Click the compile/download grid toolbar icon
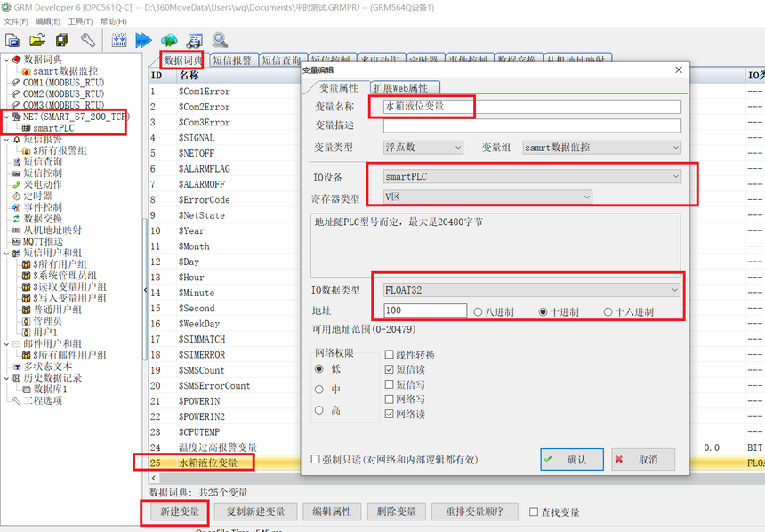The image size is (765, 532). [x=119, y=40]
